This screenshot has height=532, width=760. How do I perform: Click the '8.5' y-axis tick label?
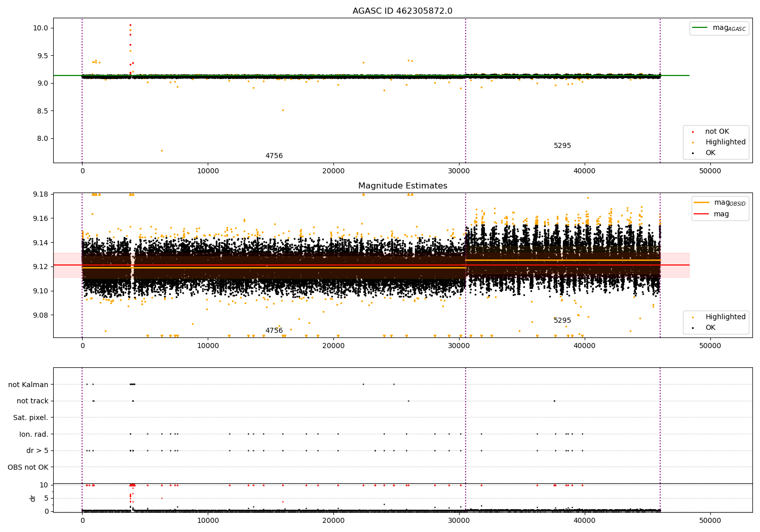[x=43, y=111]
